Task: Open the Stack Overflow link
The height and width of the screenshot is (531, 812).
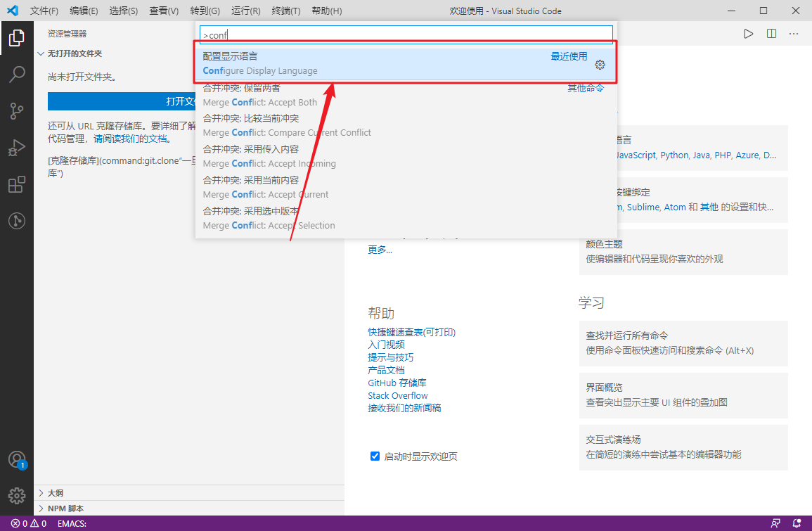Action: coord(398,395)
